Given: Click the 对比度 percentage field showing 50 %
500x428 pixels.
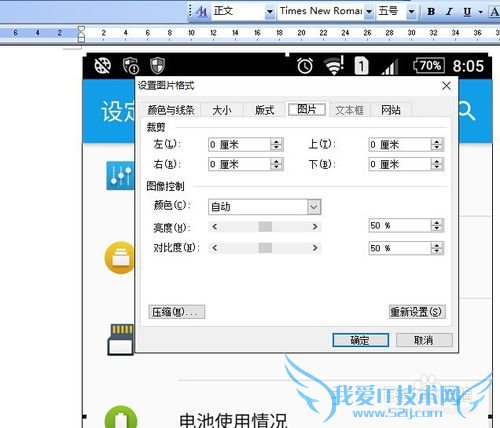Looking at the screenshot, I should tap(399, 248).
